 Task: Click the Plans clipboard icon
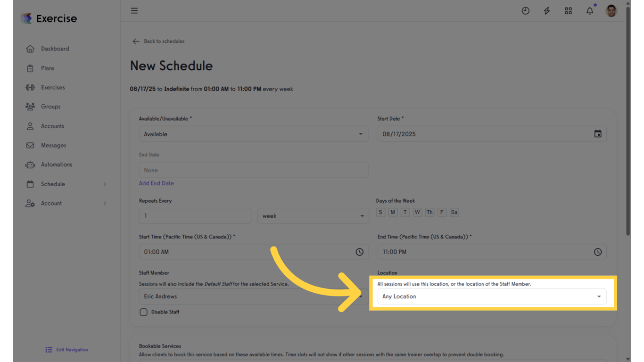30,68
